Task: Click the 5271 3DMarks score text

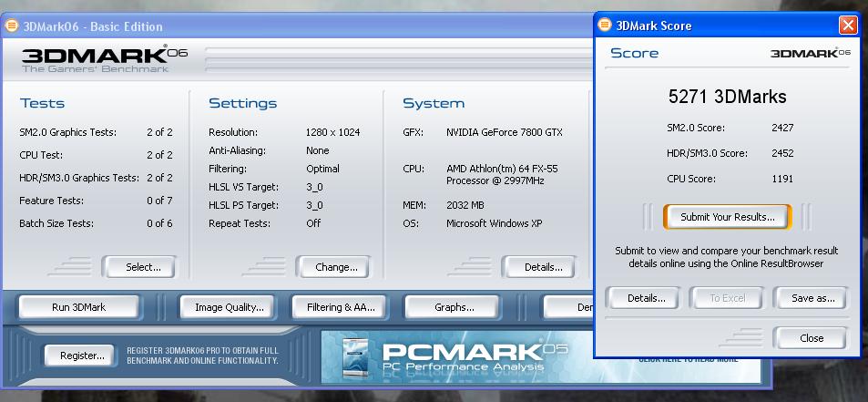Action: pos(728,97)
